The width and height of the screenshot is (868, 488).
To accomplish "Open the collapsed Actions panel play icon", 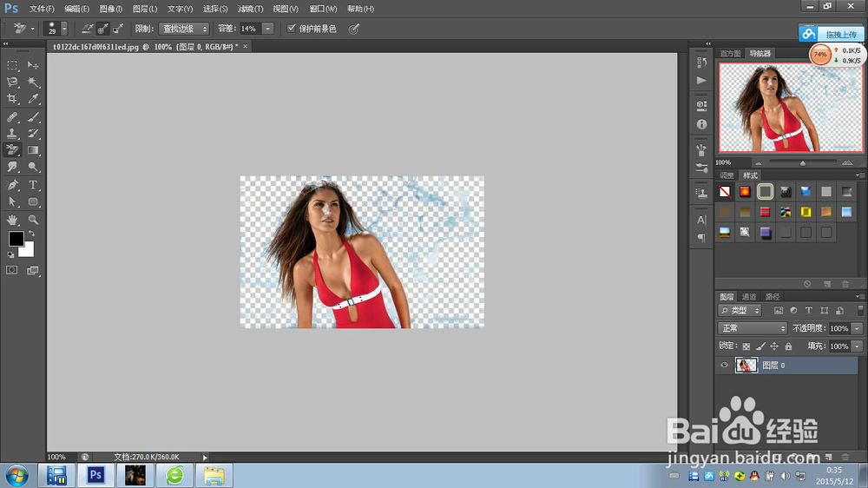I will [x=702, y=80].
